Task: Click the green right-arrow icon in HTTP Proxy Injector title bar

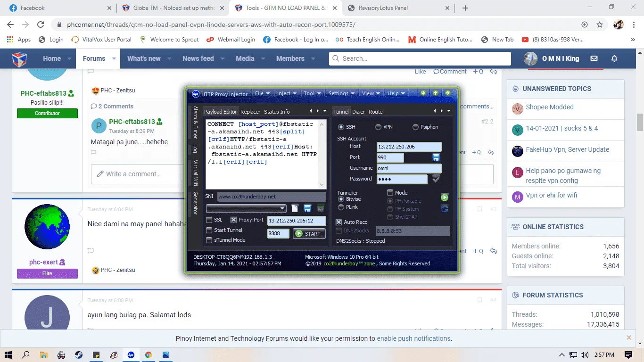Action: point(448,93)
